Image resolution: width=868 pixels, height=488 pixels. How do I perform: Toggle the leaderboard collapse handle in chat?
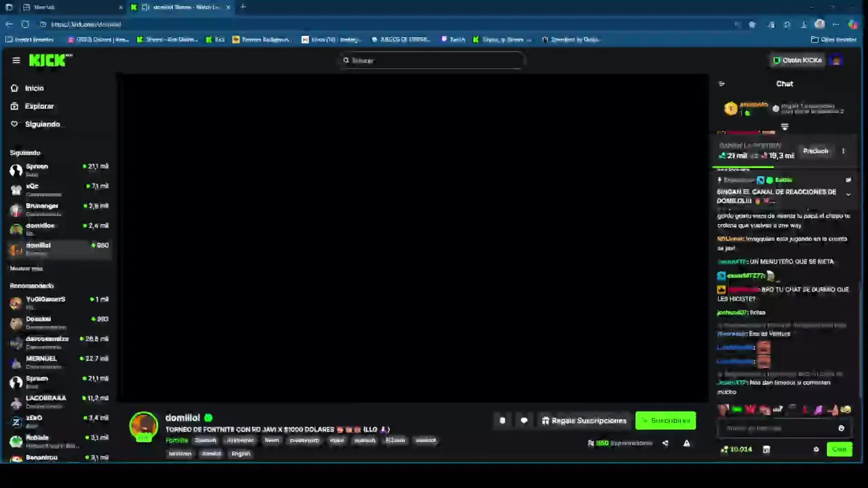785,127
